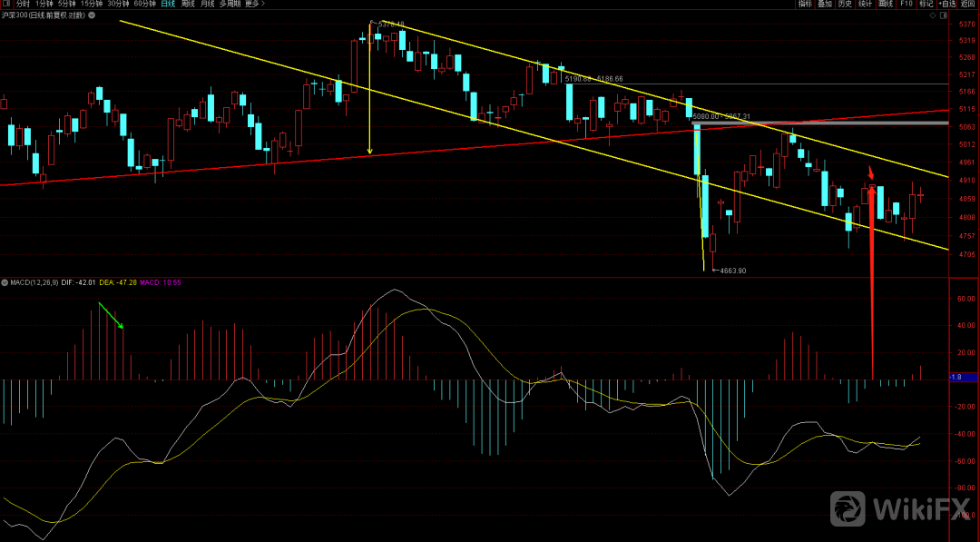980x542 pixels.
Task: Select the 5分钟 timeframe
Action: point(68,5)
